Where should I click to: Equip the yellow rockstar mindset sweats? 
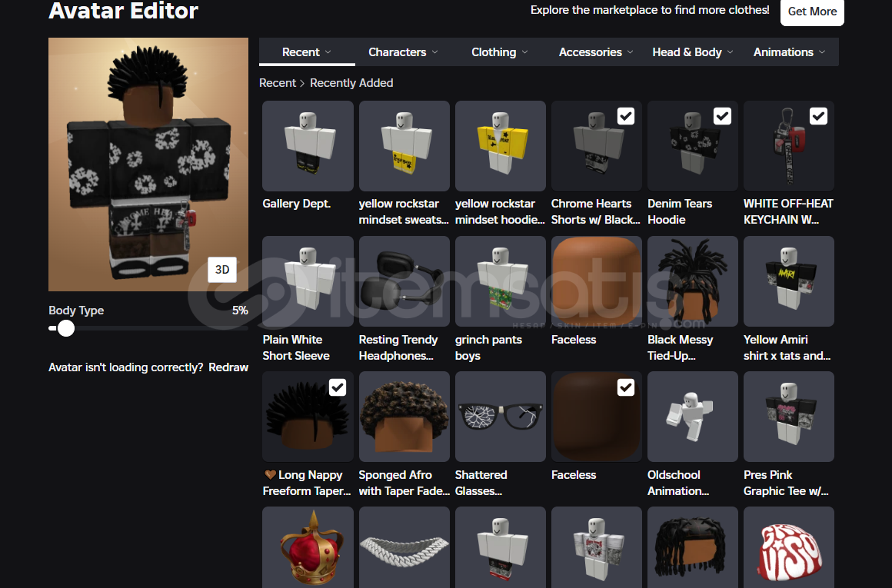coord(404,146)
